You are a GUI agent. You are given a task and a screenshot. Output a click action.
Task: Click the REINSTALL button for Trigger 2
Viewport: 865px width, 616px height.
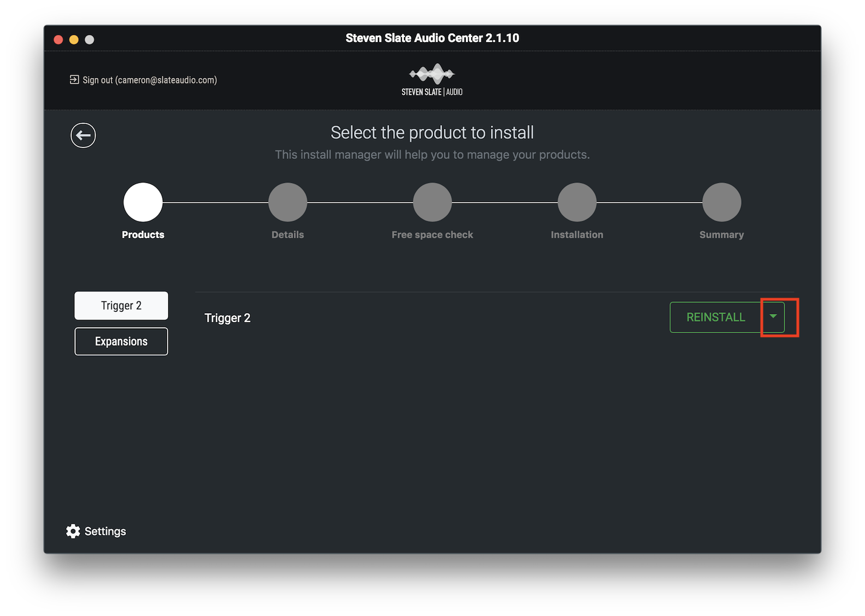(715, 317)
